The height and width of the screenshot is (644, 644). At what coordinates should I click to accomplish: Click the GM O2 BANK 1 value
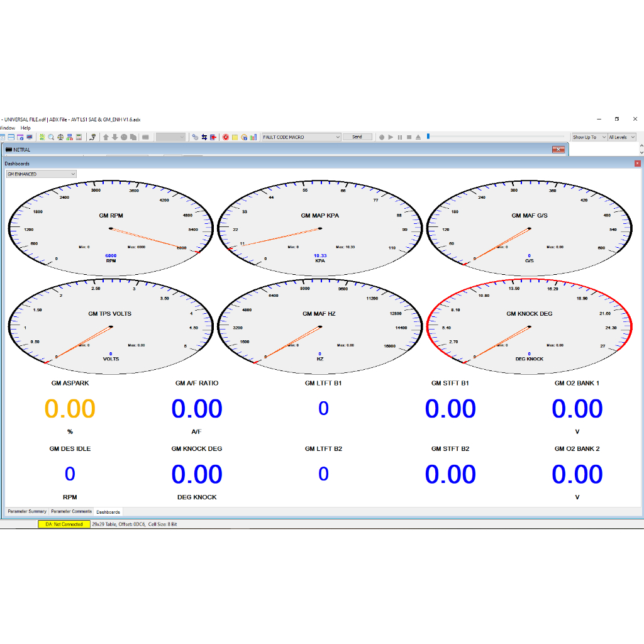pyautogui.click(x=577, y=409)
